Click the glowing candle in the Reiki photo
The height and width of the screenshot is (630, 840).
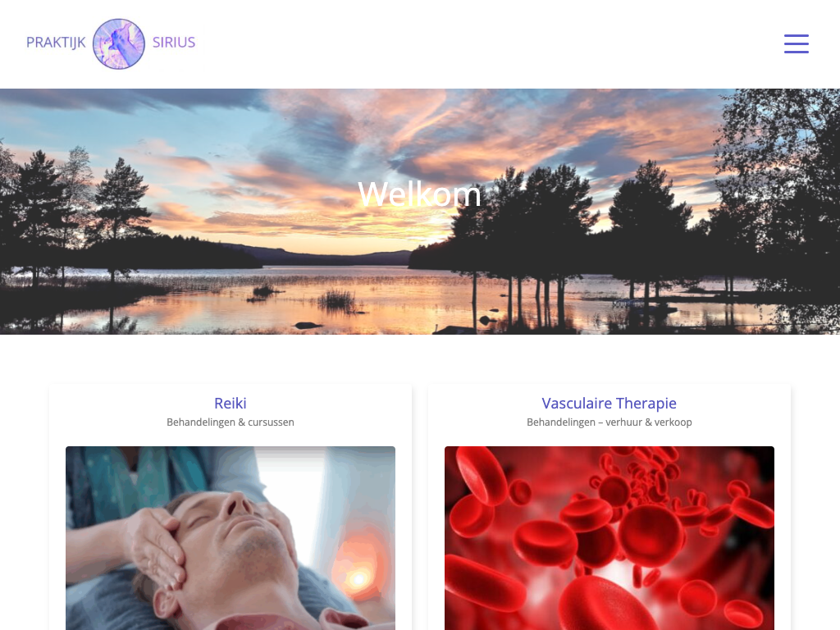click(x=358, y=577)
